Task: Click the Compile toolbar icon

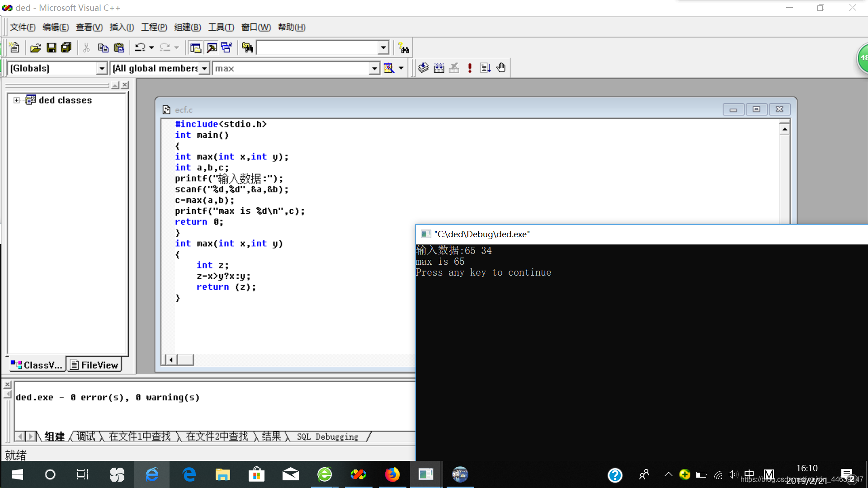Action: (x=423, y=68)
